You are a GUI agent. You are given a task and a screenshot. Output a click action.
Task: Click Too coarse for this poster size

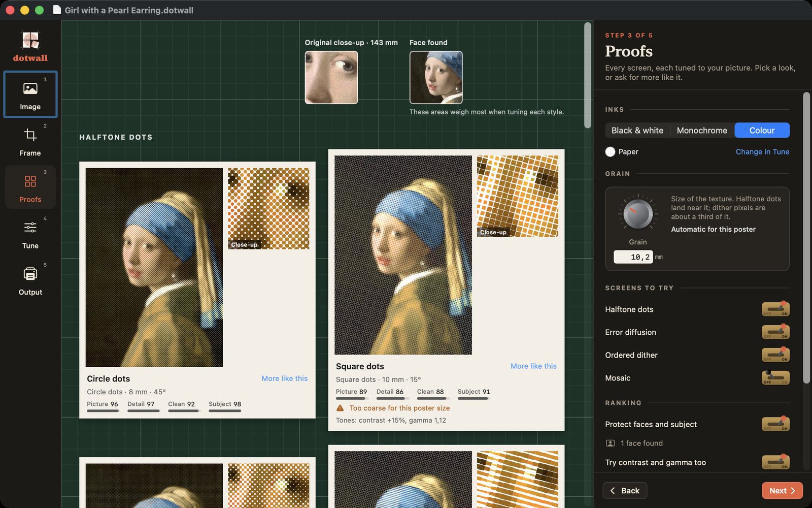399,408
